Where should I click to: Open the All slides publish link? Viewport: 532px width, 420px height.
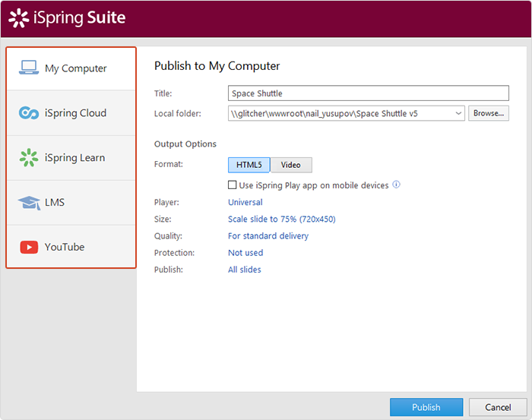[x=245, y=270]
